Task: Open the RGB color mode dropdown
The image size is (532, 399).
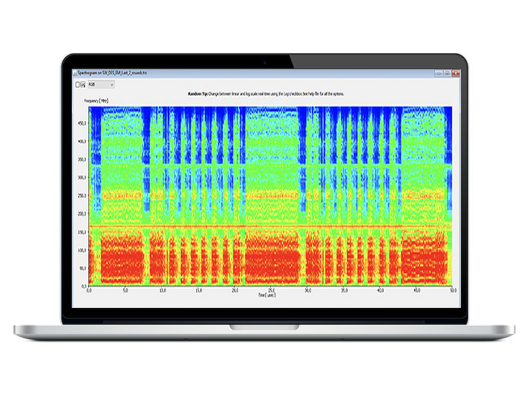Action: [112, 85]
